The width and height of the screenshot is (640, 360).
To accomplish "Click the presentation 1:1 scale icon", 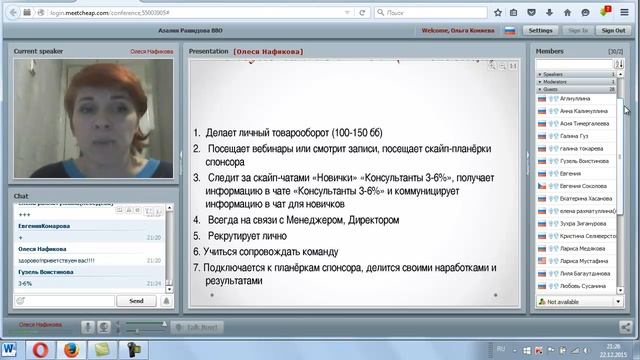I will [x=513, y=66].
